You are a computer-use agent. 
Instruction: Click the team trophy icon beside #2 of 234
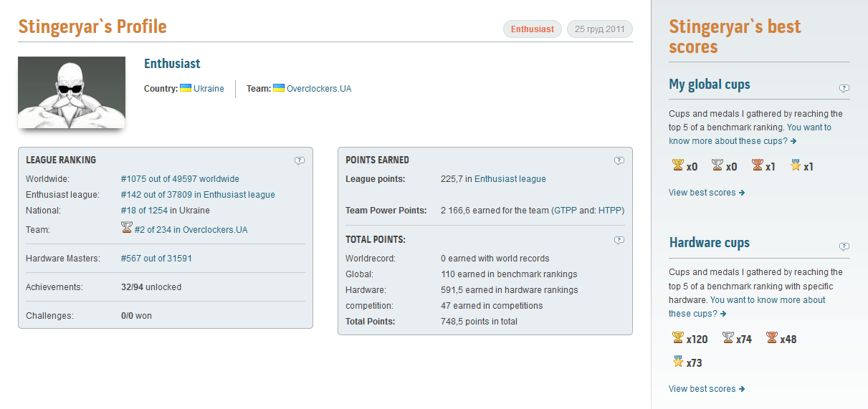coord(127,228)
